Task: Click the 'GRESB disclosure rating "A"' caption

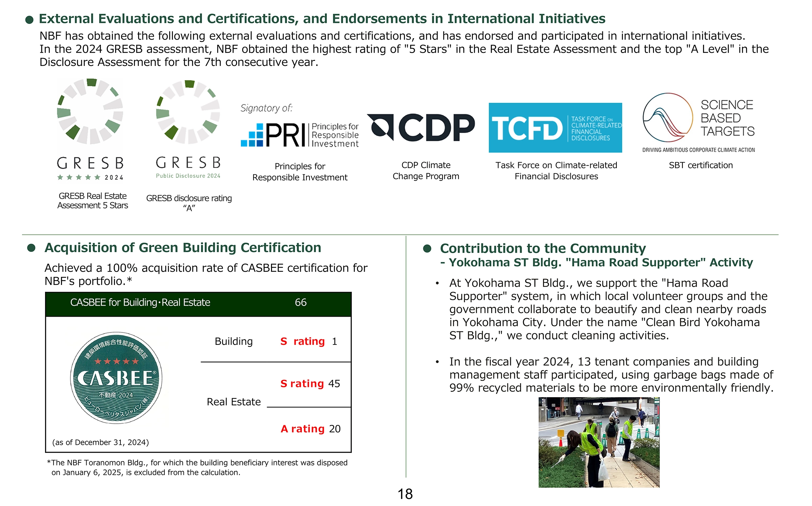Action: (189, 203)
